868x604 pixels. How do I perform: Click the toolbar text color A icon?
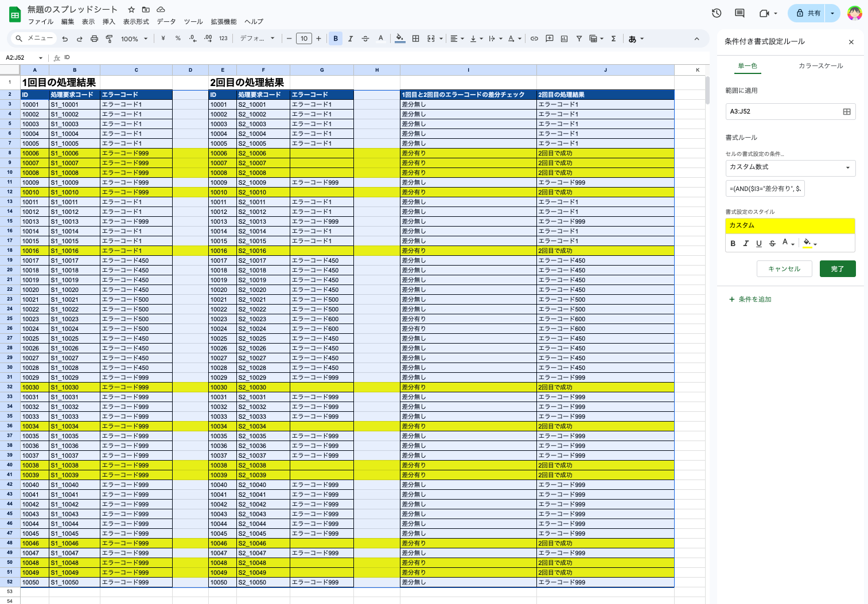(380, 38)
